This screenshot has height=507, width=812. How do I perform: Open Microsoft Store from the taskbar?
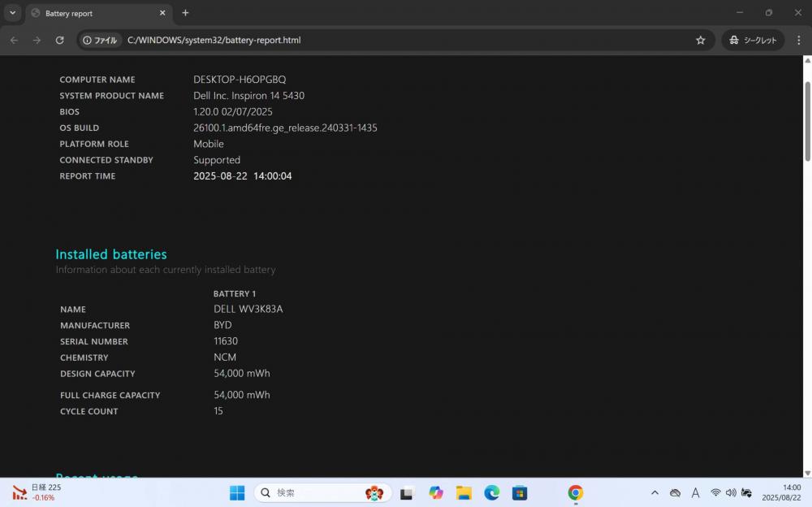click(520, 492)
